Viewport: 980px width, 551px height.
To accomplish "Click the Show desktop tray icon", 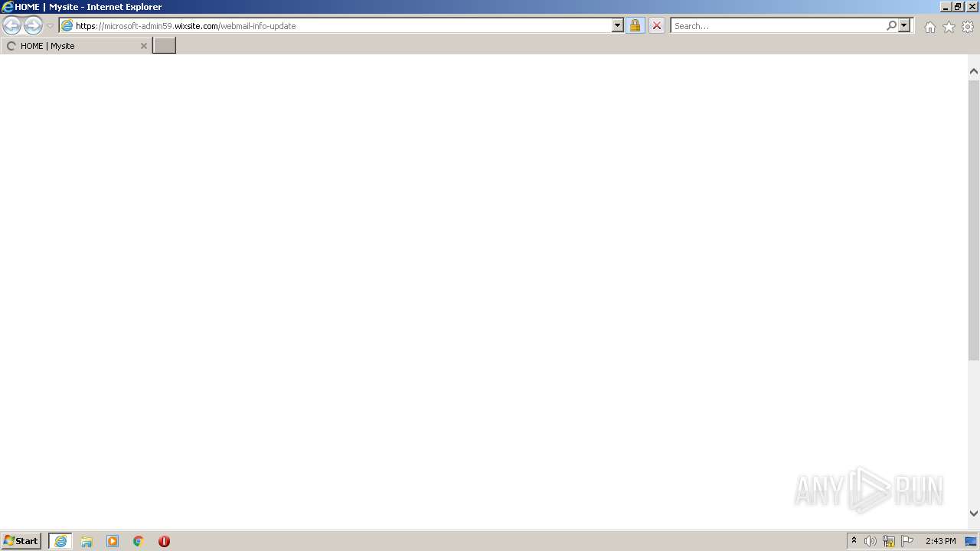I will coord(971,541).
